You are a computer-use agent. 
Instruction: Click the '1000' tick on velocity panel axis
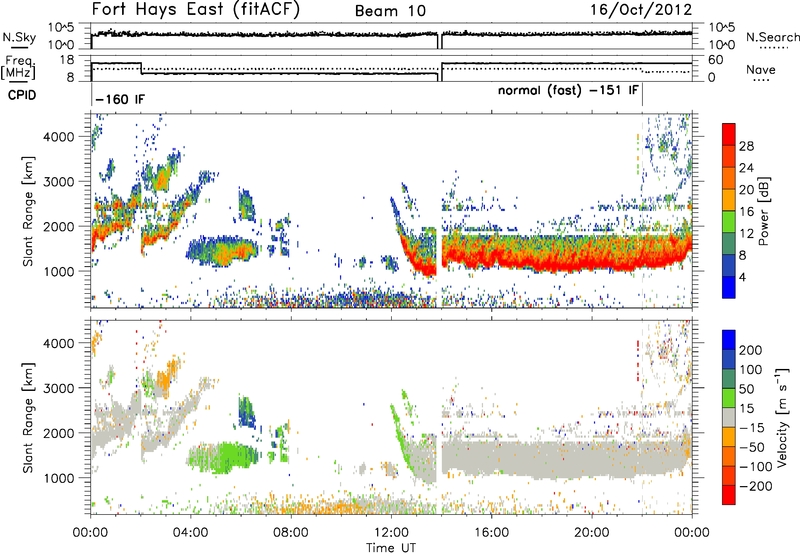(58, 478)
